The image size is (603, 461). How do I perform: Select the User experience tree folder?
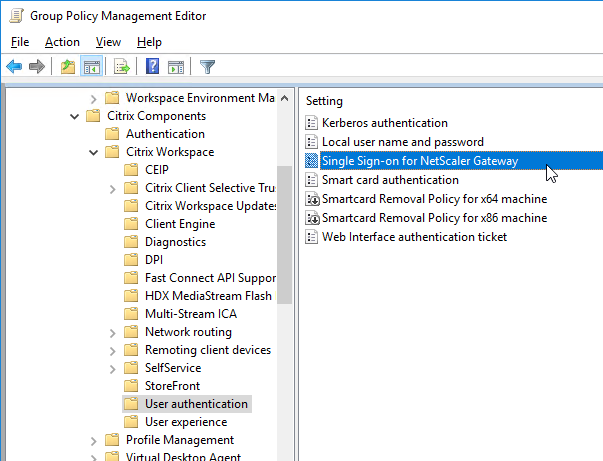click(186, 422)
